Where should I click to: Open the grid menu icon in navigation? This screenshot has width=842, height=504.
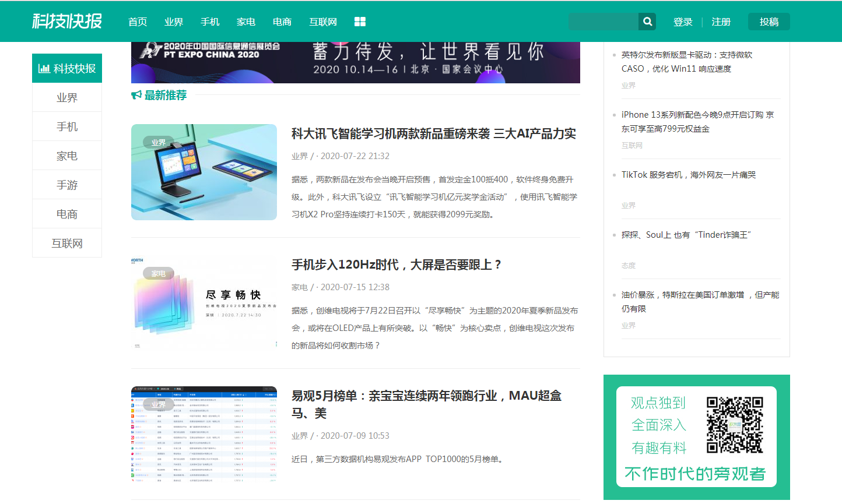pos(360,22)
